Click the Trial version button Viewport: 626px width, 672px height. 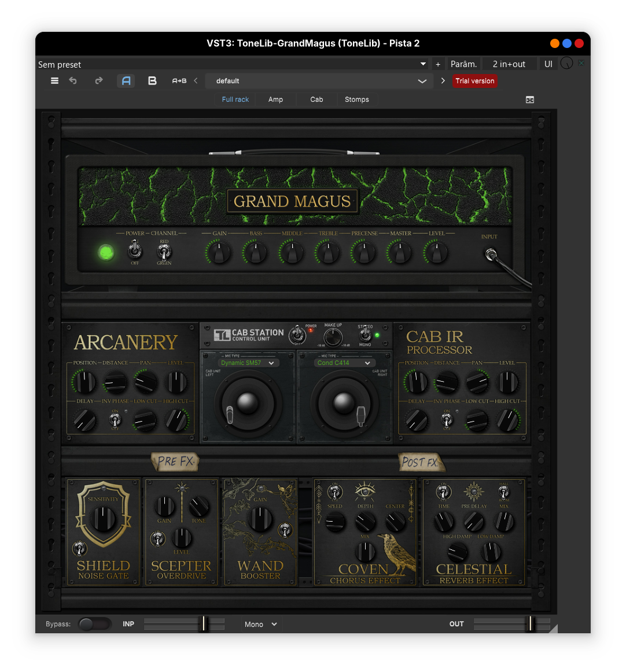[474, 81]
